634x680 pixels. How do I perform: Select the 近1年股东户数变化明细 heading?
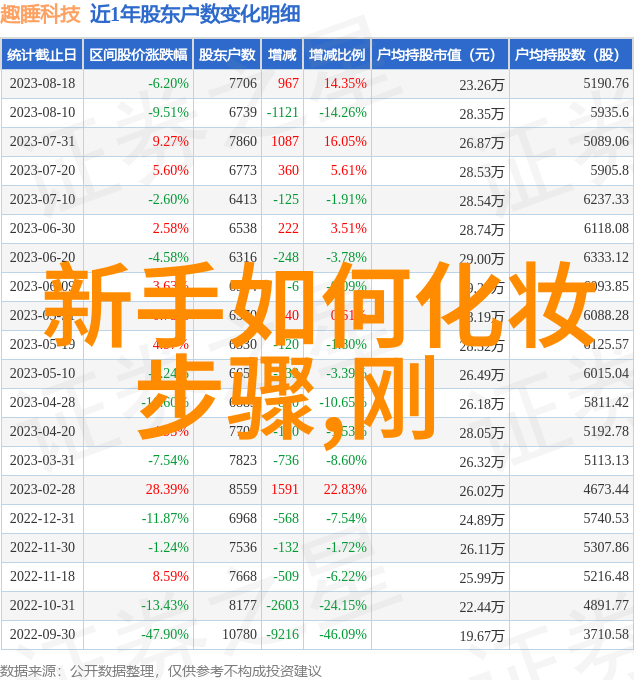click(x=195, y=14)
